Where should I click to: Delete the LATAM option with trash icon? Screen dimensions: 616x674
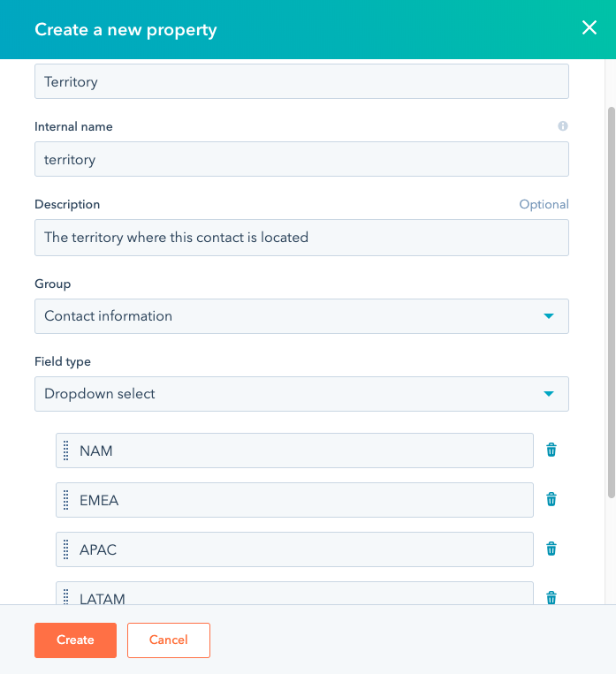(551, 598)
